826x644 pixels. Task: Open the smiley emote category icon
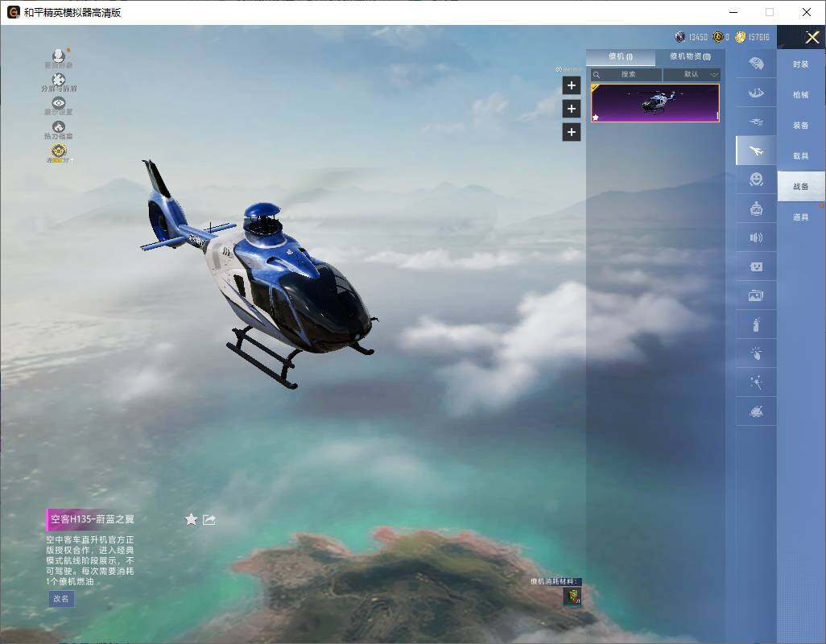[756, 180]
